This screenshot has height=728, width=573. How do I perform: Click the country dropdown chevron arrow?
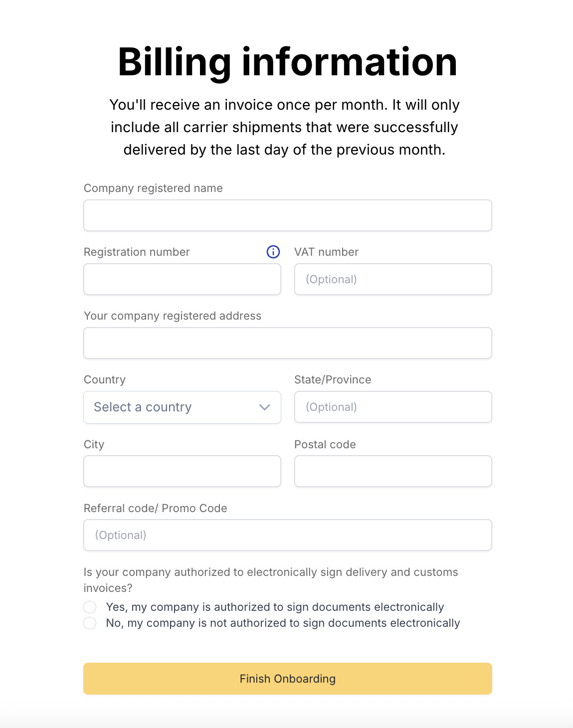pyautogui.click(x=265, y=407)
